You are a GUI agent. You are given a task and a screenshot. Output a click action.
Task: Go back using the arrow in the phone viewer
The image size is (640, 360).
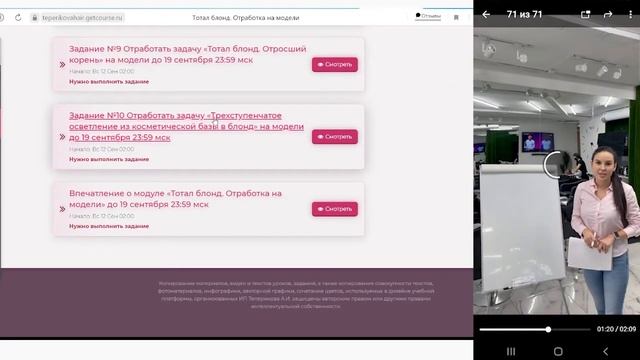click(x=486, y=14)
